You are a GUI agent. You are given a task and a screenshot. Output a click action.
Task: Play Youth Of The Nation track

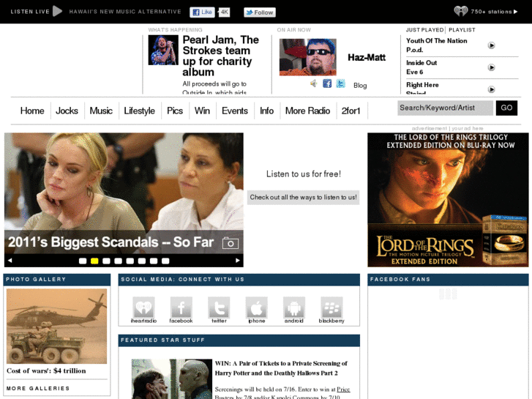tap(491, 45)
